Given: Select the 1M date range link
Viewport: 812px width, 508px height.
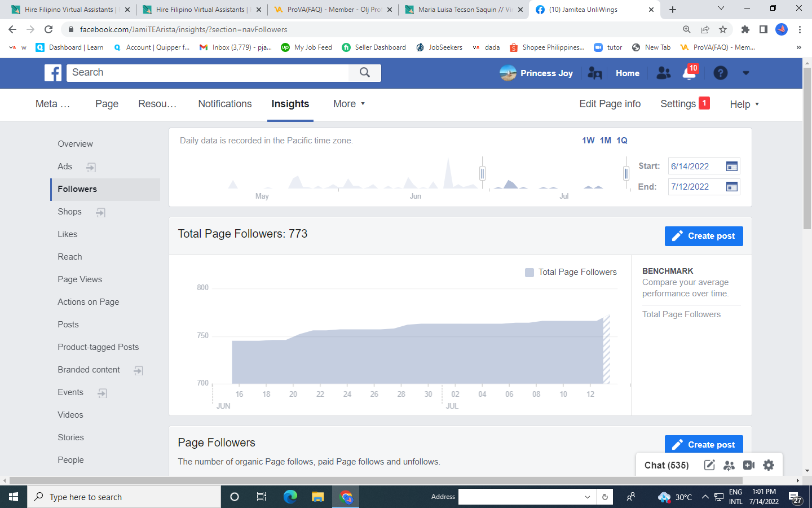Looking at the screenshot, I should pyautogui.click(x=606, y=141).
